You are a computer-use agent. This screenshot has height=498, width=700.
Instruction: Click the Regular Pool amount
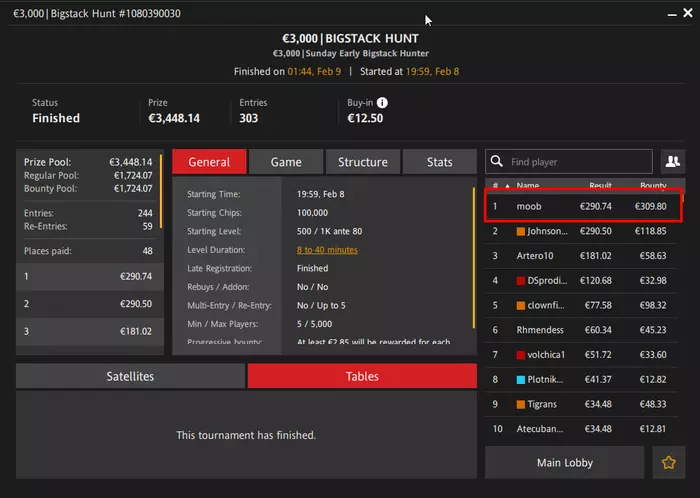click(x=133, y=175)
